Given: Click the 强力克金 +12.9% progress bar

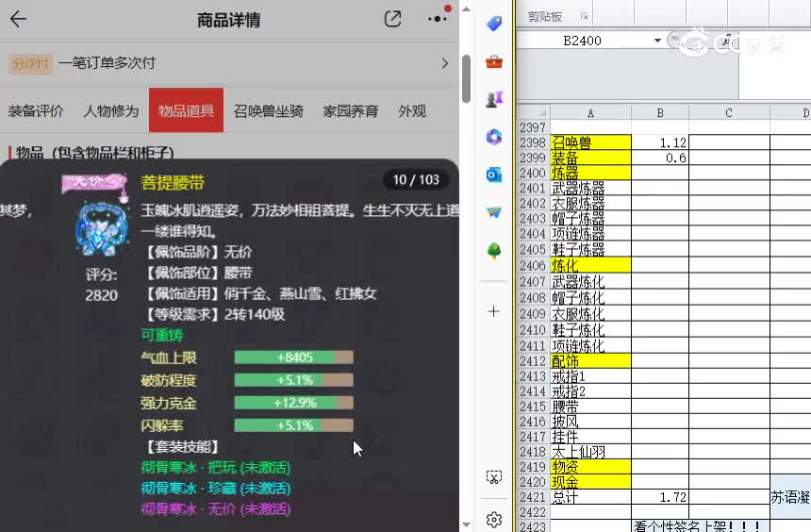Looking at the screenshot, I should [x=294, y=403].
